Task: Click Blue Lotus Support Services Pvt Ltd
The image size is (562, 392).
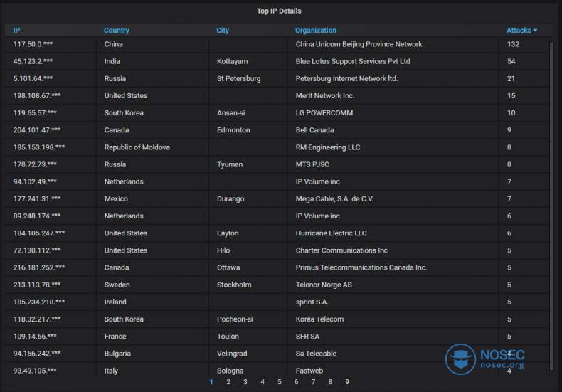Action: tap(353, 61)
